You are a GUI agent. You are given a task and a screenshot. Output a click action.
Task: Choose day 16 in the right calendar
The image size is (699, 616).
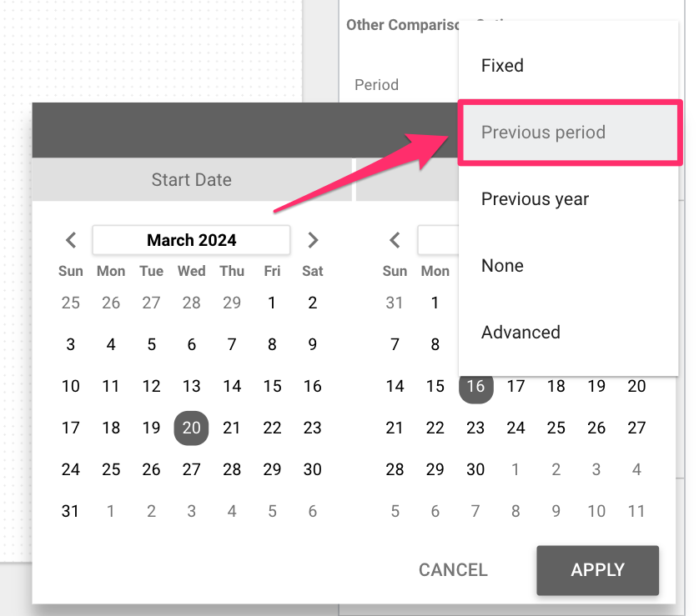pos(475,386)
